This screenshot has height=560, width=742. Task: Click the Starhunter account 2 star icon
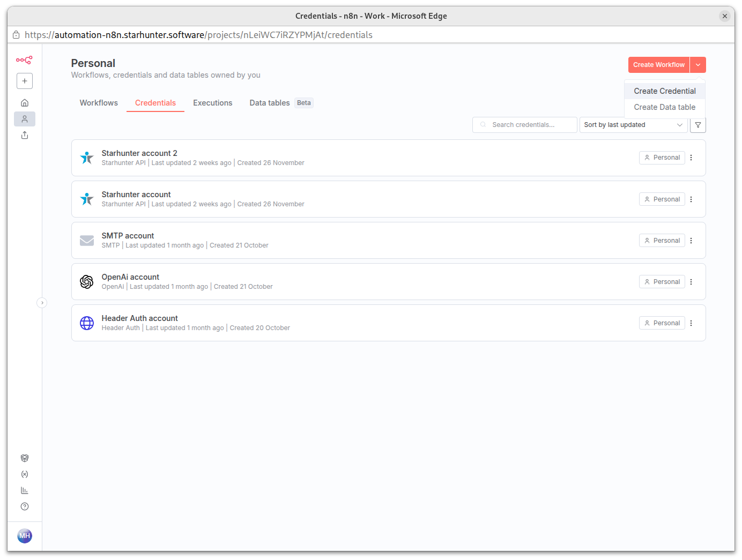pos(87,158)
